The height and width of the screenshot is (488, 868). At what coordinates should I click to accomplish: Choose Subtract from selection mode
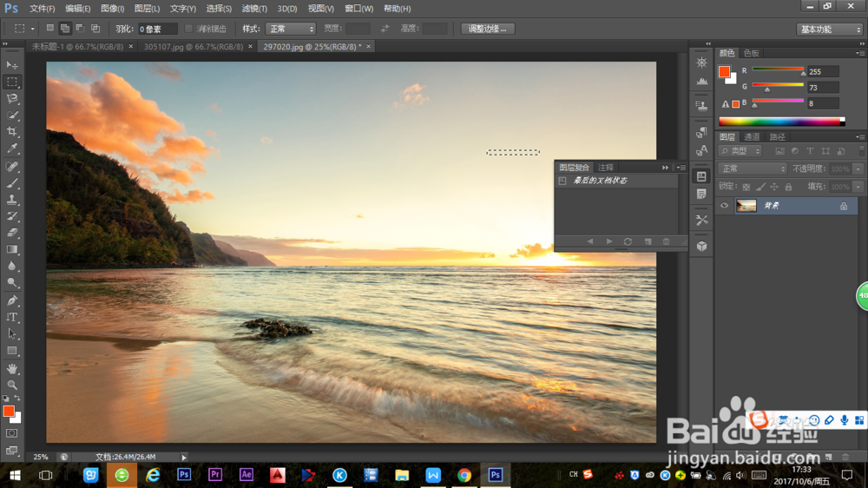coord(80,29)
